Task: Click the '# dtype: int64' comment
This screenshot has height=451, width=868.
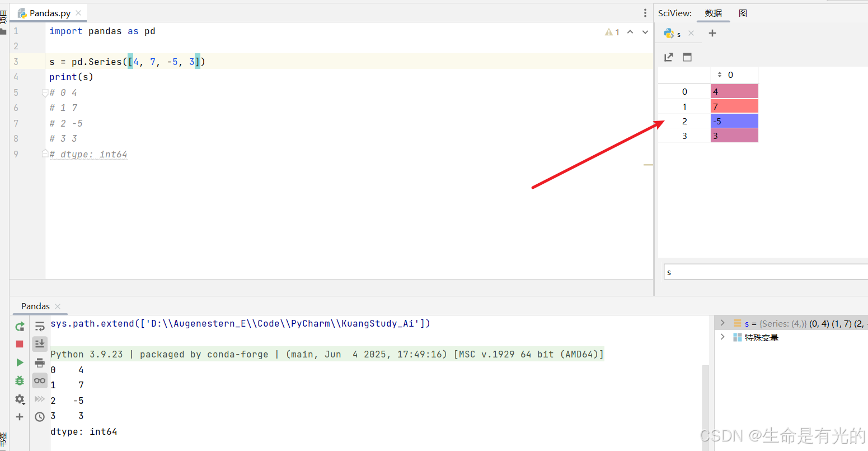Action: (88, 155)
